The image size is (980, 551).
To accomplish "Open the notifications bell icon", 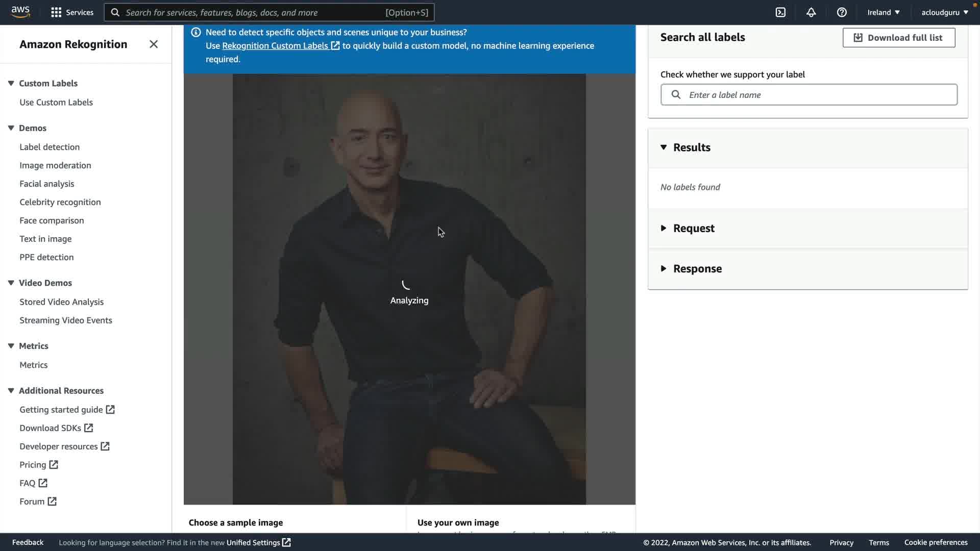I will coord(811,12).
